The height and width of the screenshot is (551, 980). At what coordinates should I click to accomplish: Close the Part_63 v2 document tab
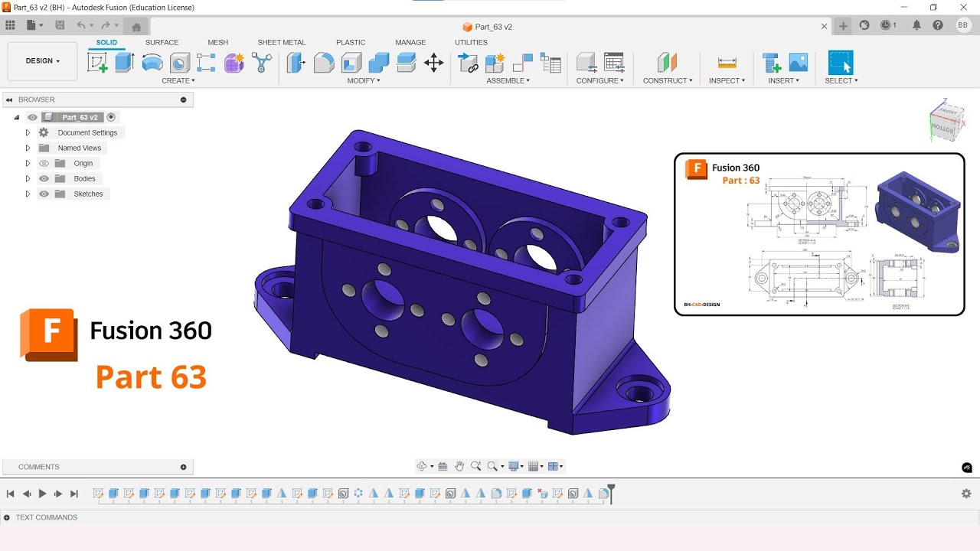(x=825, y=26)
